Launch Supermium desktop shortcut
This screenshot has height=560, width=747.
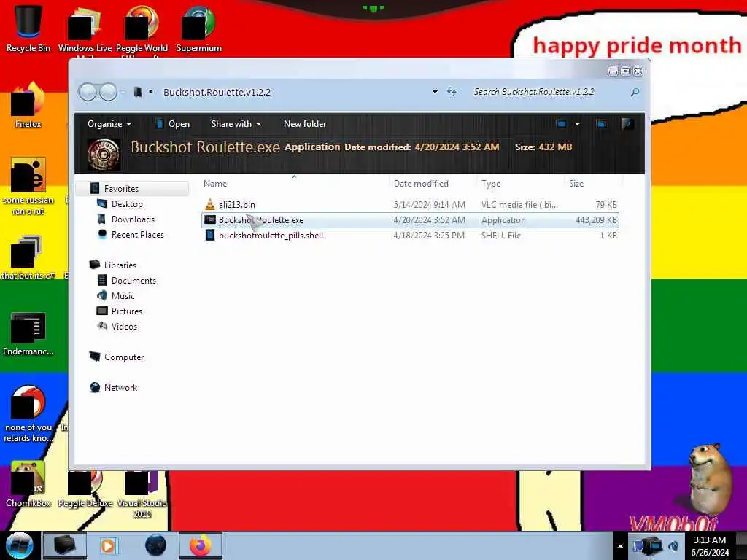(198, 28)
